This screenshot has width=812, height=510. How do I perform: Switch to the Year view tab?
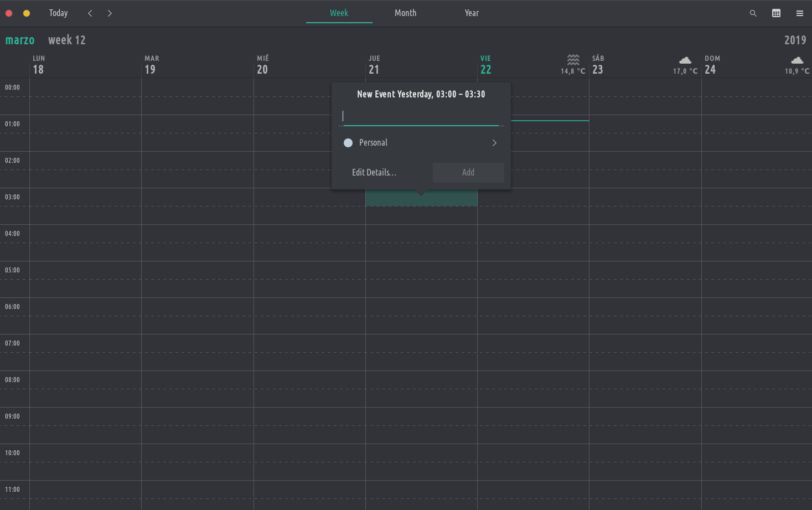472,13
